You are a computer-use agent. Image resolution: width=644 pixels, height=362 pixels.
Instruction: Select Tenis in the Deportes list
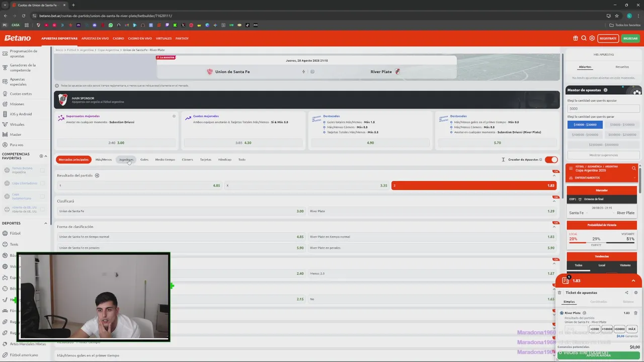[x=14, y=244]
